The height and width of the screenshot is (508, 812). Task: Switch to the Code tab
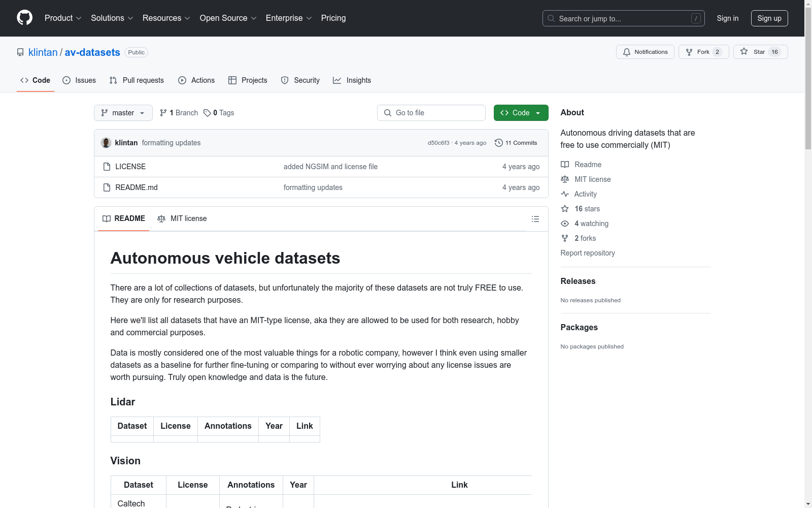click(x=36, y=80)
